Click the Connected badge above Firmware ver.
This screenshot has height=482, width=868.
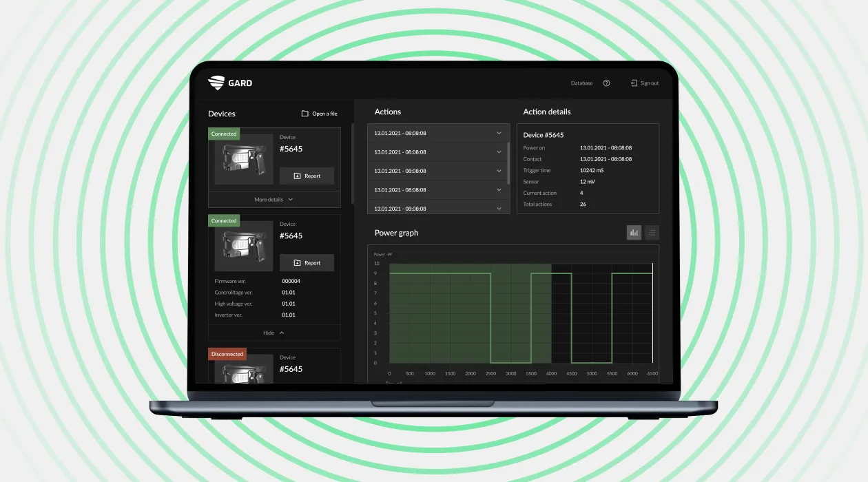pyautogui.click(x=224, y=220)
